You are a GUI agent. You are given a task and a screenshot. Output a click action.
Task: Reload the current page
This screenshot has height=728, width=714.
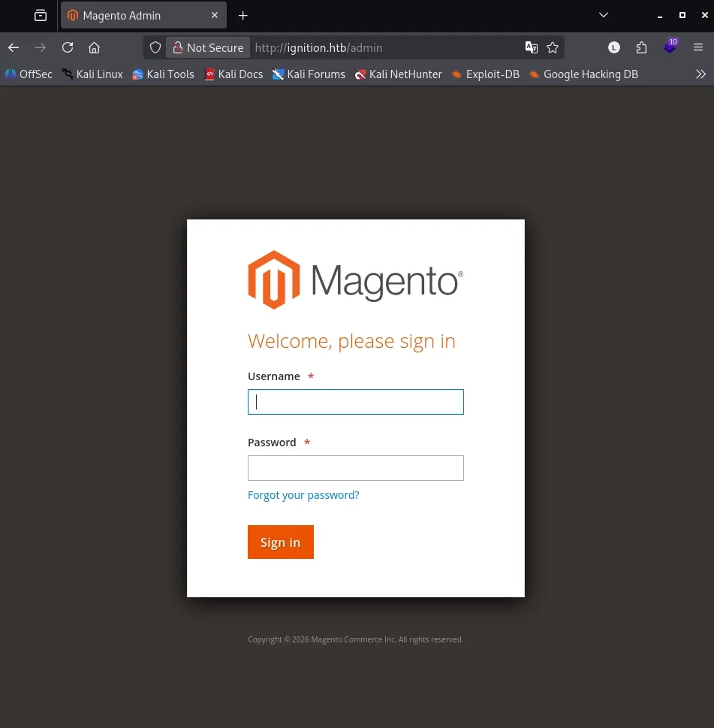[x=68, y=47]
